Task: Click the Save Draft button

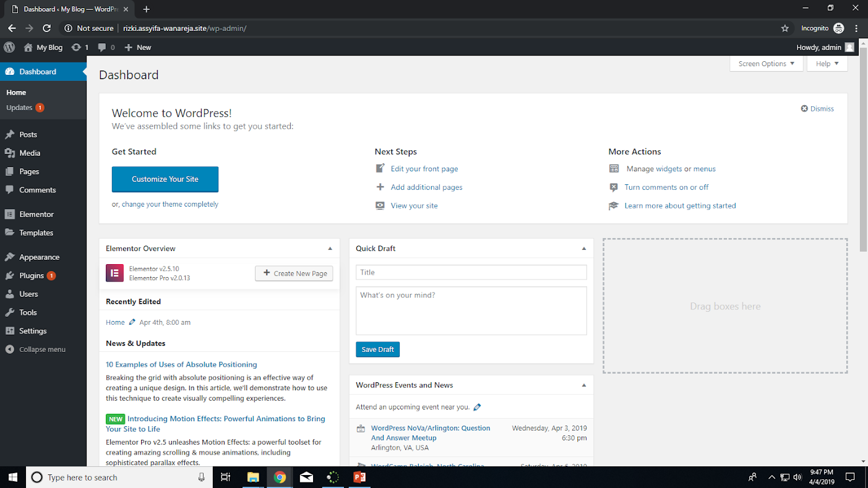Action: click(378, 349)
